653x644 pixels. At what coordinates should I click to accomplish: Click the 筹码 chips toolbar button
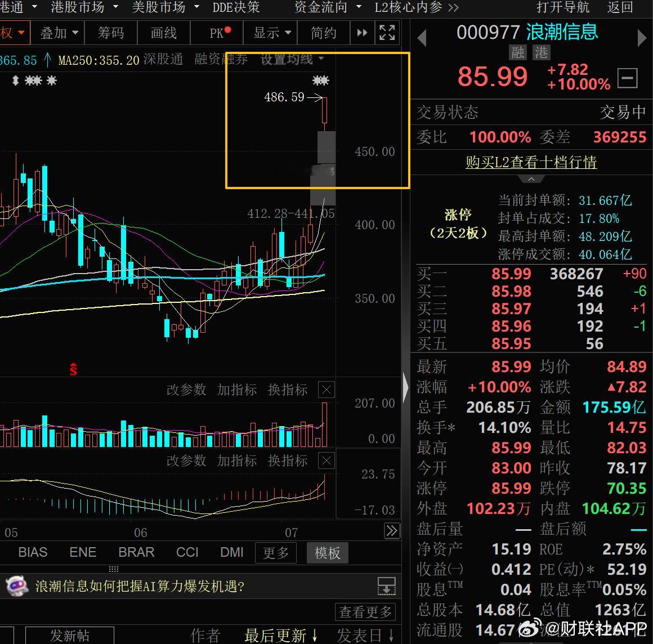click(111, 33)
